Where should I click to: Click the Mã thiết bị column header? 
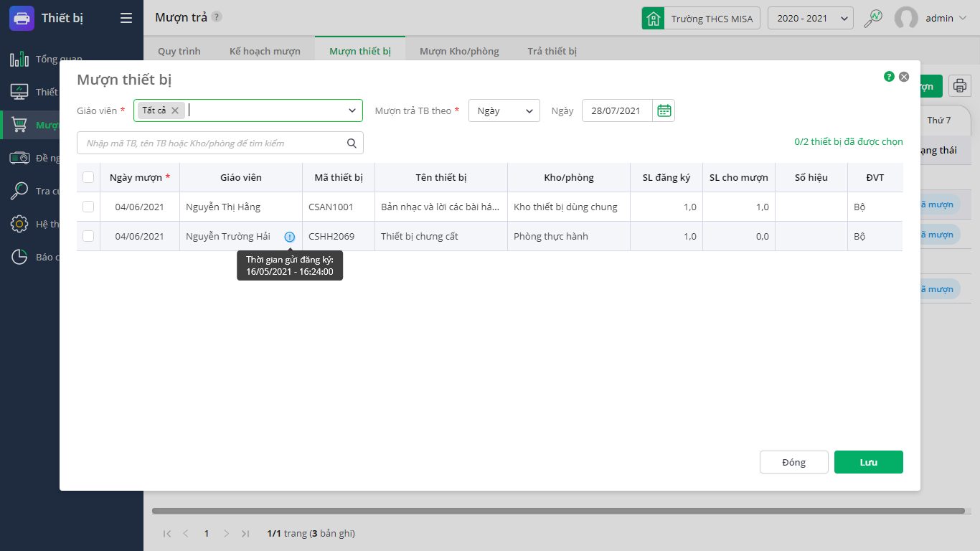pos(339,177)
